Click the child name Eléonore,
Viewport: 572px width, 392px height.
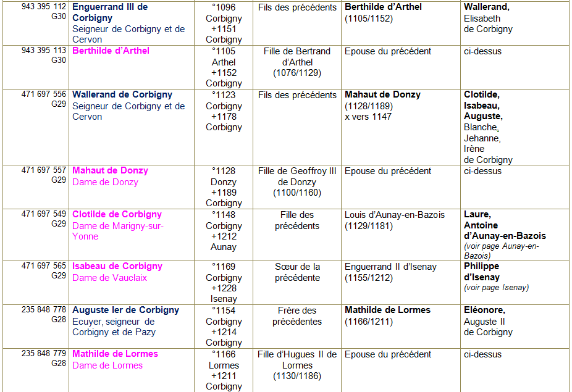point(484,310)
